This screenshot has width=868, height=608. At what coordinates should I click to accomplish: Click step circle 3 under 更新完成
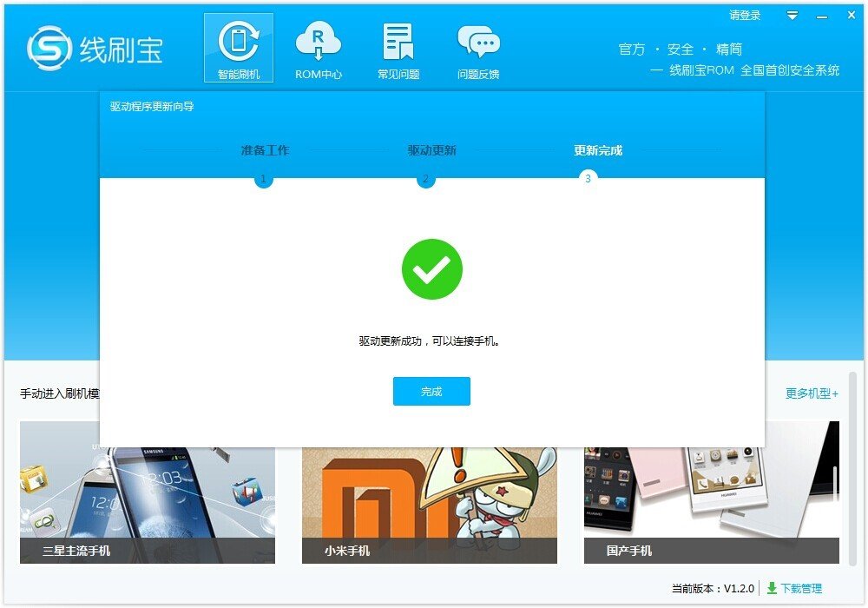coord(588,180)
